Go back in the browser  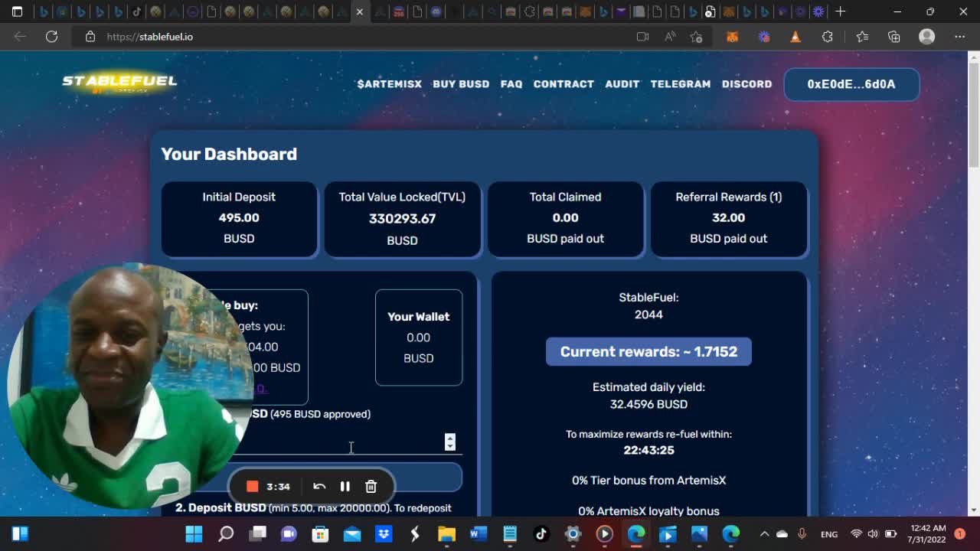point(20,37)
